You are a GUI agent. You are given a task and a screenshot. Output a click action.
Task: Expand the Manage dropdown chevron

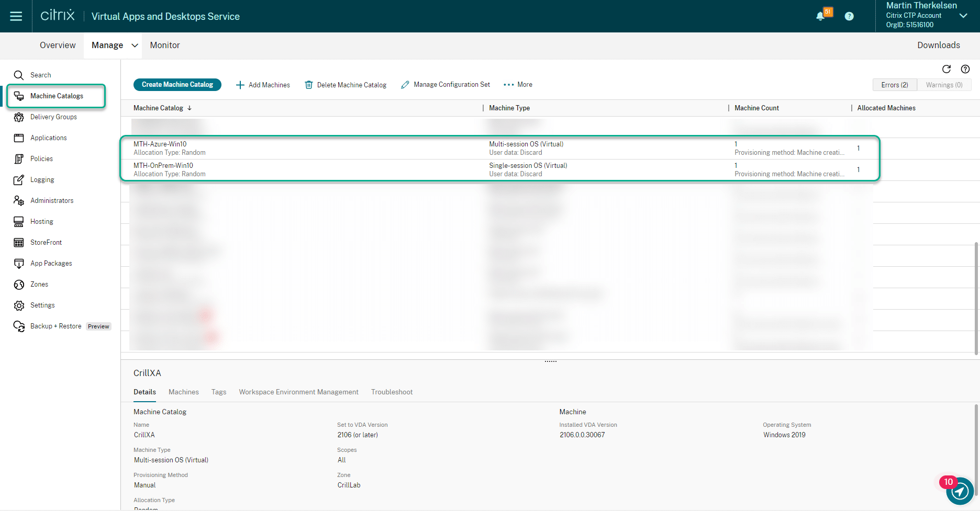tap(135, 46)
